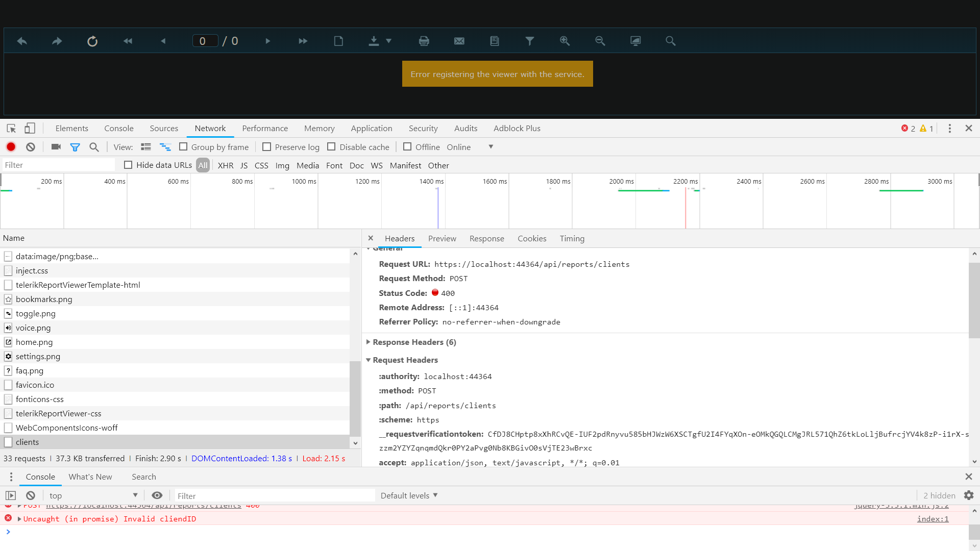980x551 pixels.
Task: Open the top context dropdown
Action: pos(94,495)
